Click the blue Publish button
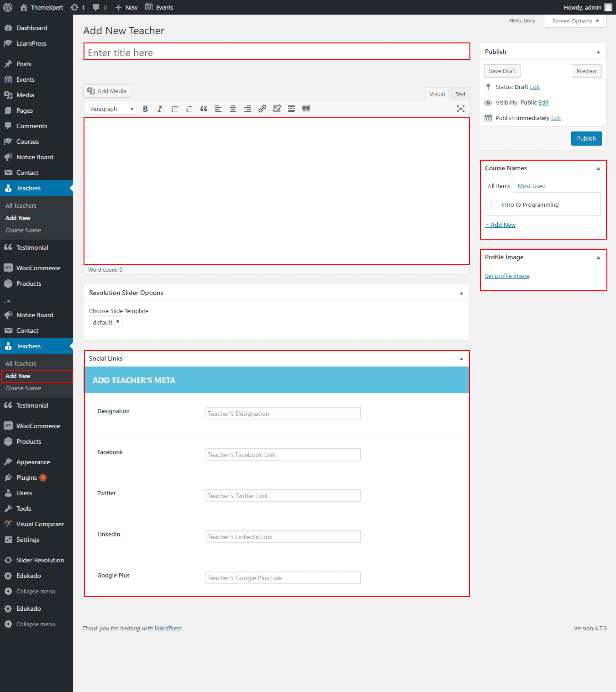The width and height of the screenshot is (616, 692). (x=586, y=139)
